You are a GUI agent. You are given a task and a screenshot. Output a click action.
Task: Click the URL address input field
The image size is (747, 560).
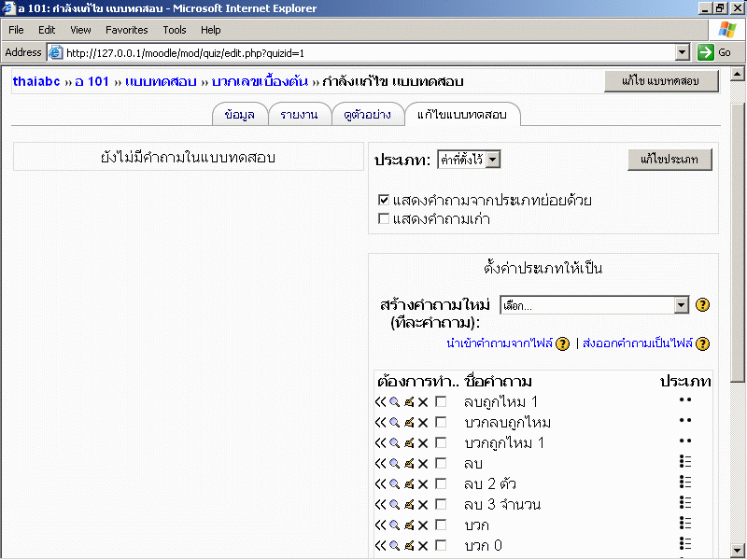pos(364,52)
